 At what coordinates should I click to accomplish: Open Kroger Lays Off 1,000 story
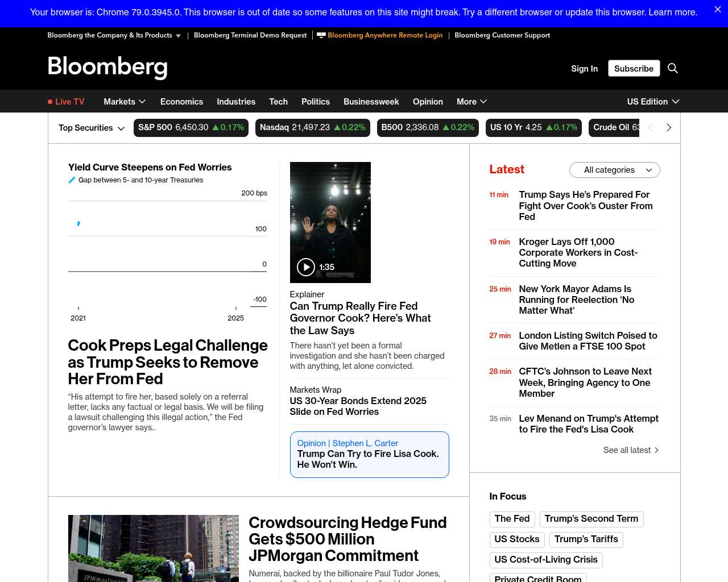click(x=578, y=252)
